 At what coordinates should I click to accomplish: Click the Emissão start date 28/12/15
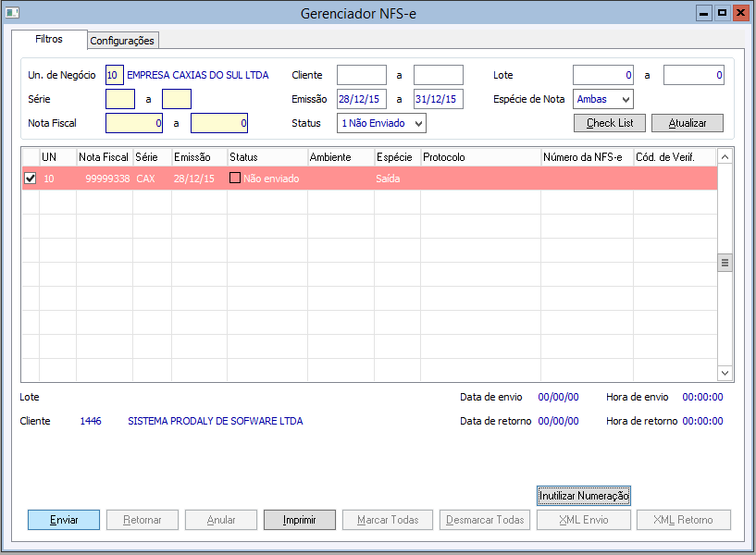362,99
